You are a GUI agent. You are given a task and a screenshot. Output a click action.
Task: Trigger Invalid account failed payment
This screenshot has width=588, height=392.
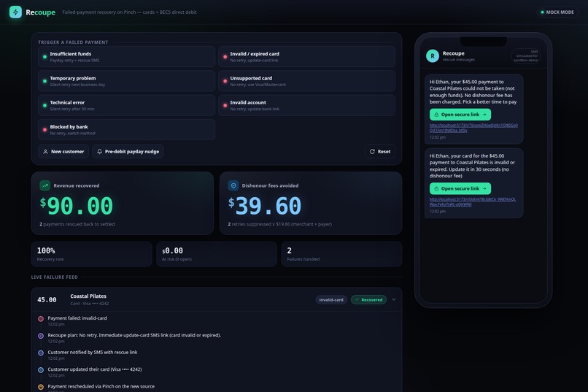306,105
